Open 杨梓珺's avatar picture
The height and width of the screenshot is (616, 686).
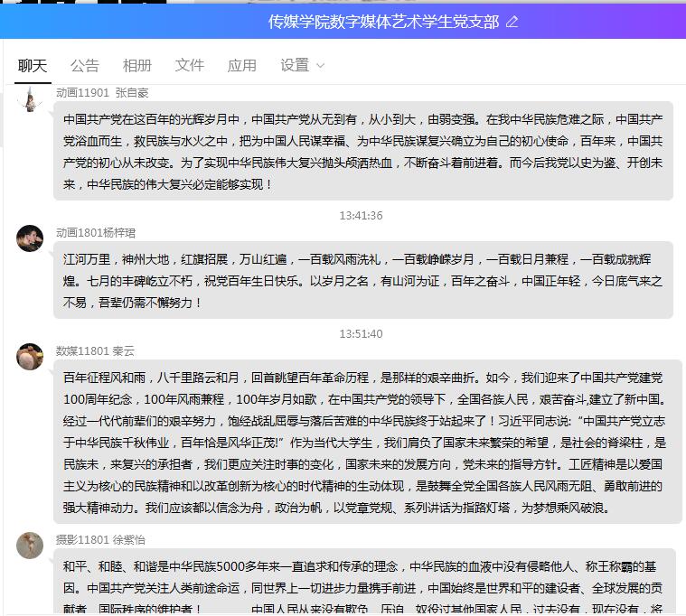pyautogui.click(x=30, y=238)
